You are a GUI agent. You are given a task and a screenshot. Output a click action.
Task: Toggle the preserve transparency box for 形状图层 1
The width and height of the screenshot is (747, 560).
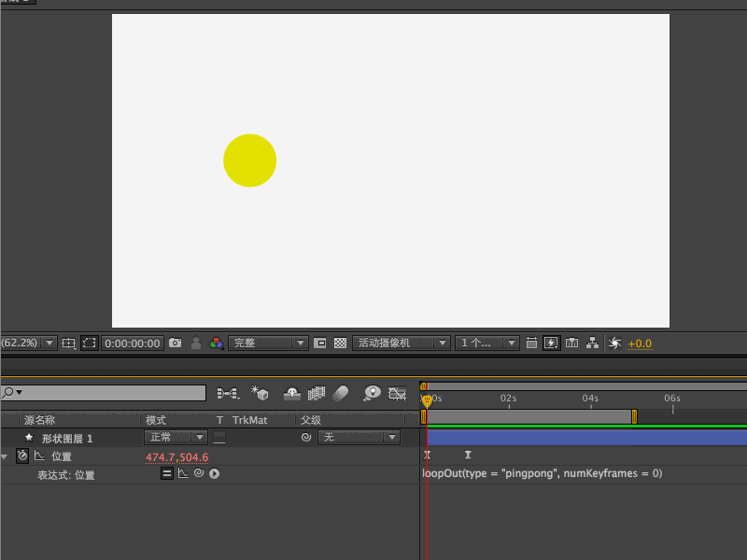[x=219, y=437]
